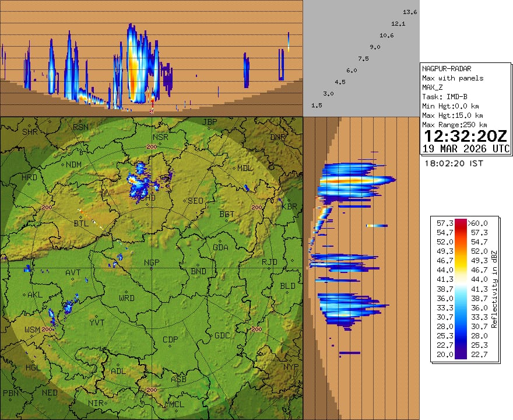Click the NAGPUR-RADAR title text
Screen dimensions: 513x420
pos(447,68)
